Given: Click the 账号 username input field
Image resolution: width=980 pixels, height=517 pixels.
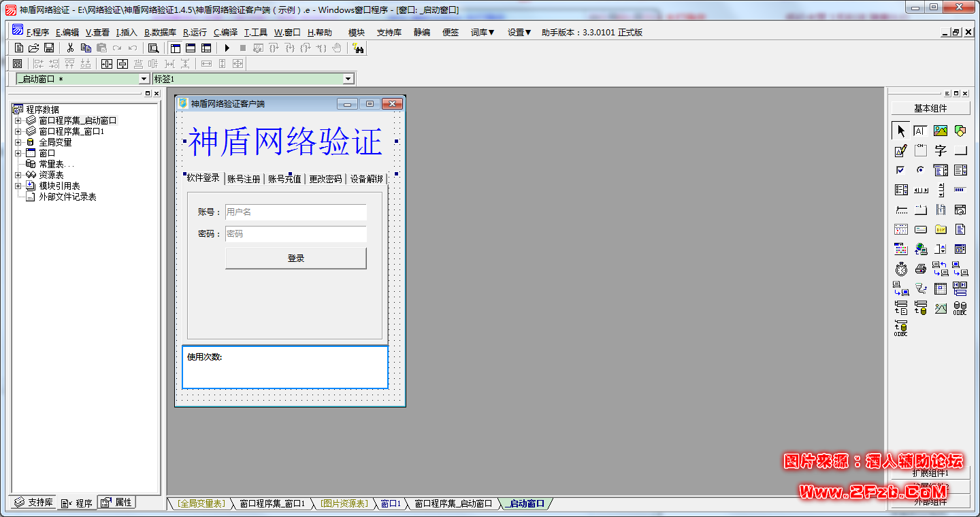Looking at the screenshot, I should click(295, 212).
